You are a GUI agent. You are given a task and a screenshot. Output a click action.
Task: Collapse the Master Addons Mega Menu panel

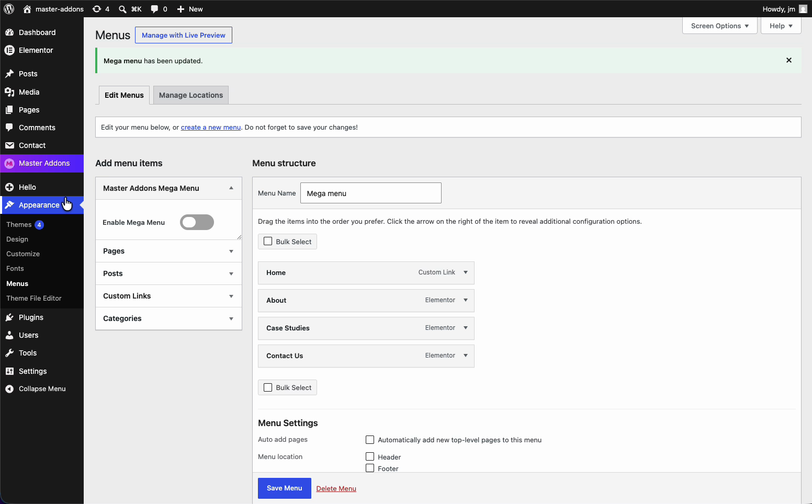(231, 188)
